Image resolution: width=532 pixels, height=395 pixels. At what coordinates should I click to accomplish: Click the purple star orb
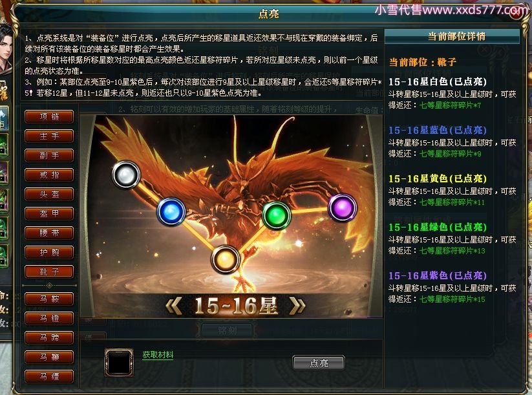tap(343, 208)
